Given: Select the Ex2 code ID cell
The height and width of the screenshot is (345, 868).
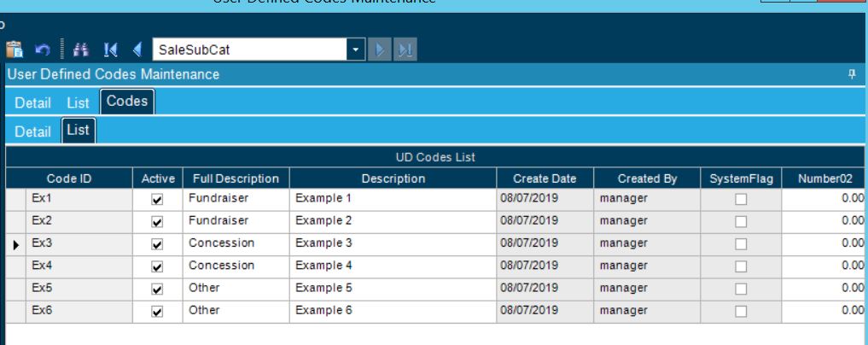Looking at the screenshot, I should [79, 222].
